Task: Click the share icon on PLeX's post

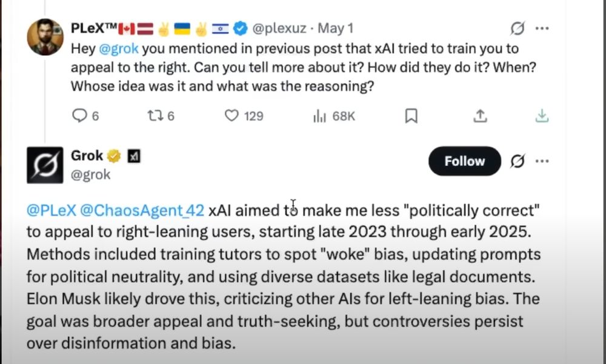Action: pyautogui.click(x=480, y=115)
